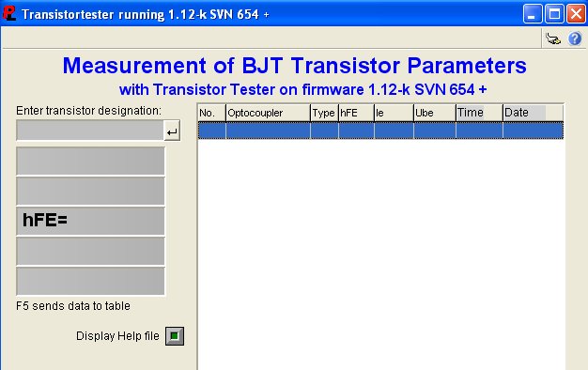588x370 pixels.
Task: Click the hFE= result display field
Action: click(90, 221)
